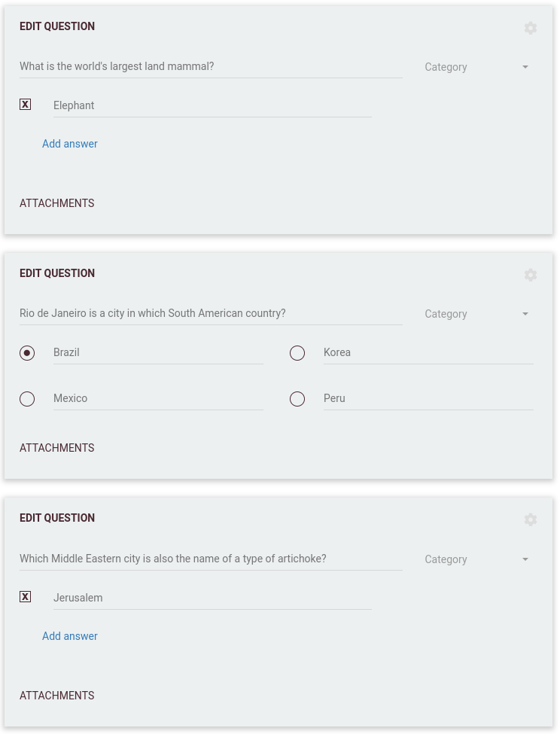560x734 pixels.
Task: Click the Brazil answer text field
Action: click(158, 352)
